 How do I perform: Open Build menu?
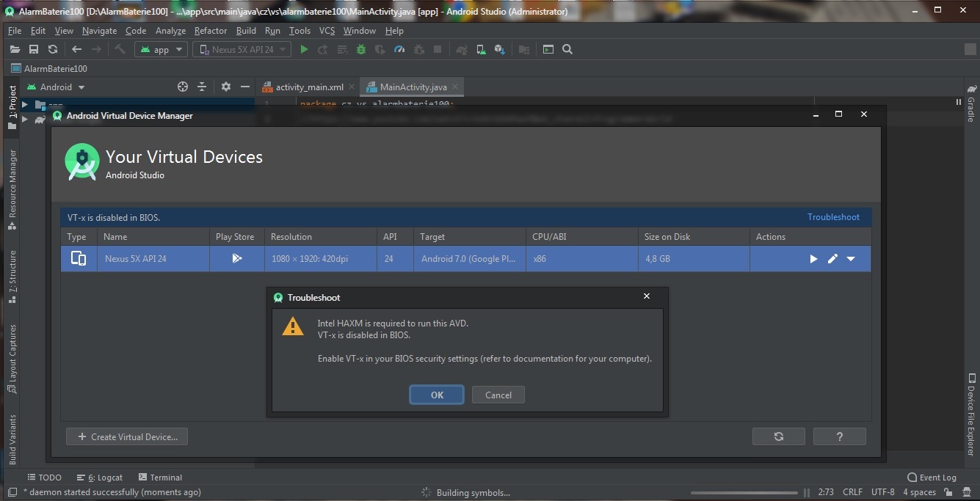point(246,31)
